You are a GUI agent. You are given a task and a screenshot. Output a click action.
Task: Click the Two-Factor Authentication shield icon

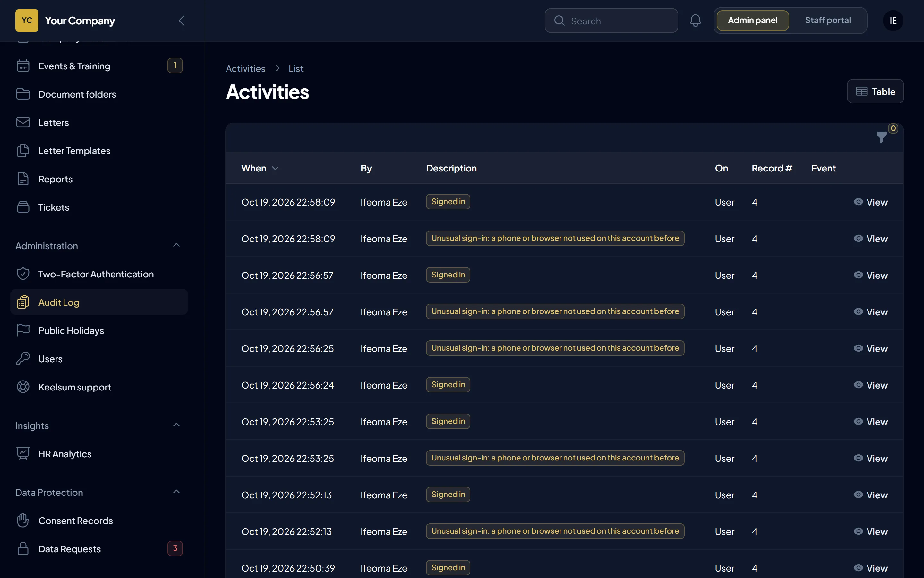(x=23, y=274)
